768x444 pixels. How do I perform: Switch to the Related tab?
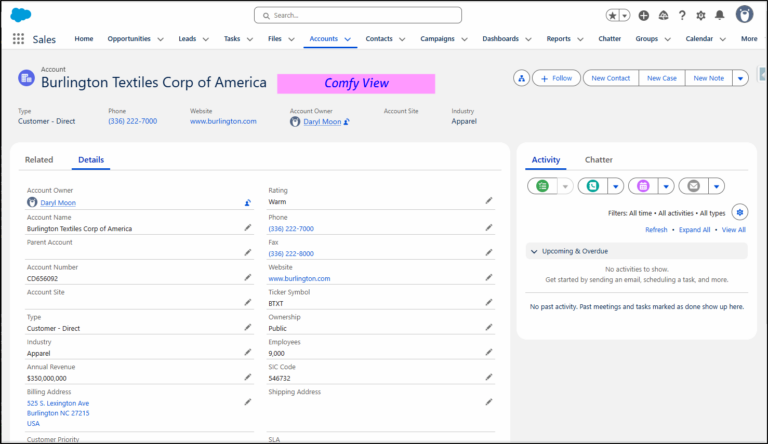coord(39,160)
